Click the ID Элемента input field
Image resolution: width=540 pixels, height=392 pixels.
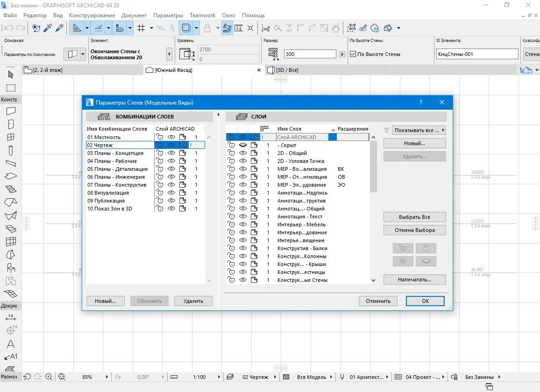pos(477,54)
